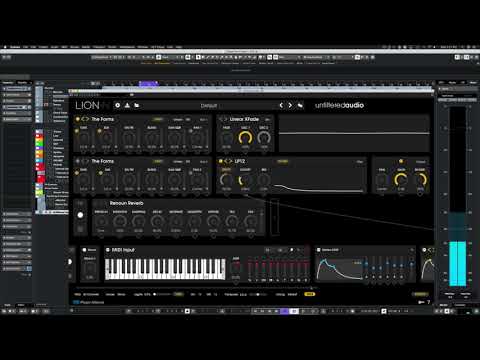This screenshot has height=360, width=480.
Task: Click the Plugin Alliance logo
Action: [89, 302]
